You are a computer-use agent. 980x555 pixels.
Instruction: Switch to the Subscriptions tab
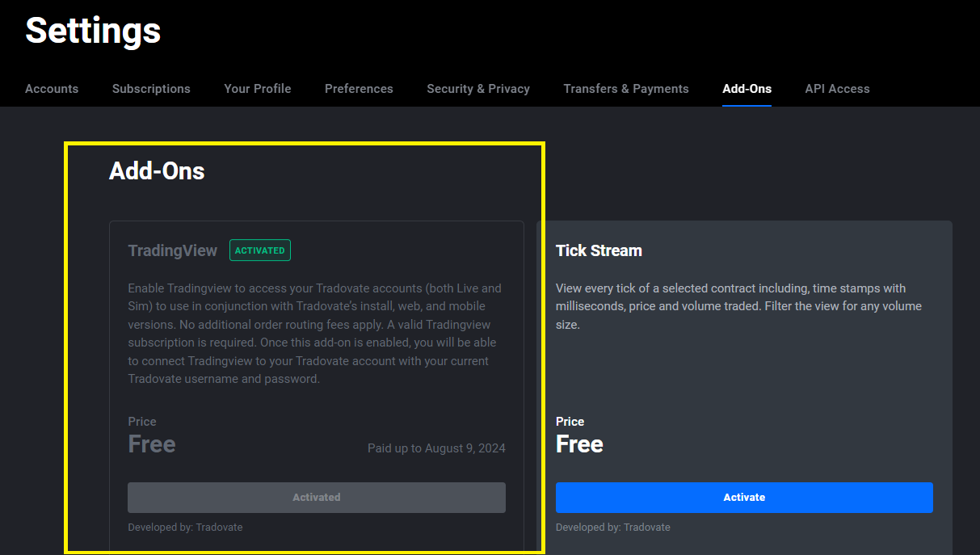151,89
